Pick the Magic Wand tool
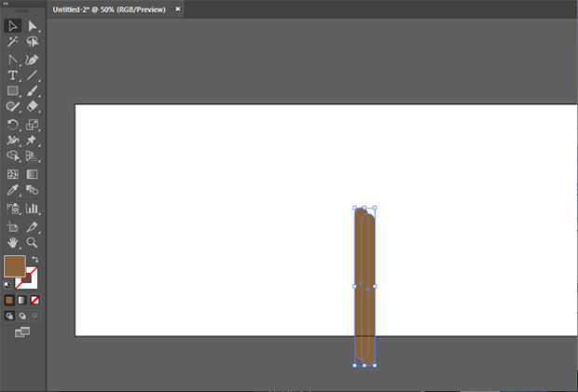Screen dimensions: 578x392 coord(13,42)
